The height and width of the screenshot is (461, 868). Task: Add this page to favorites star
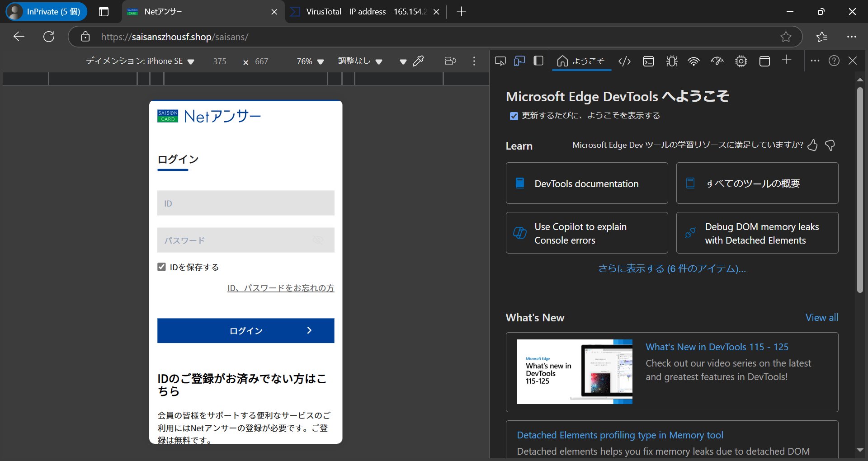(x=786, y=37)
